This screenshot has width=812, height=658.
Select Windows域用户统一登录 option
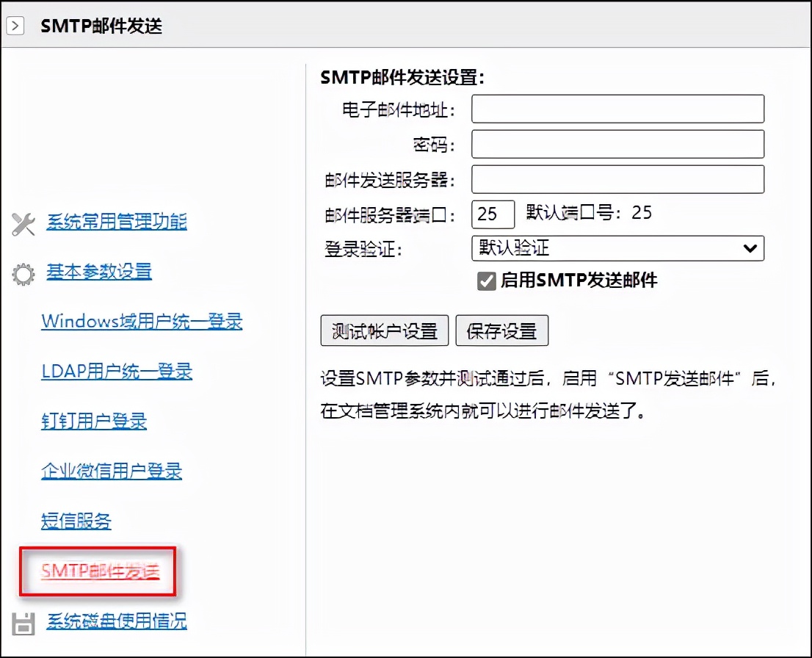click(142, 321)
